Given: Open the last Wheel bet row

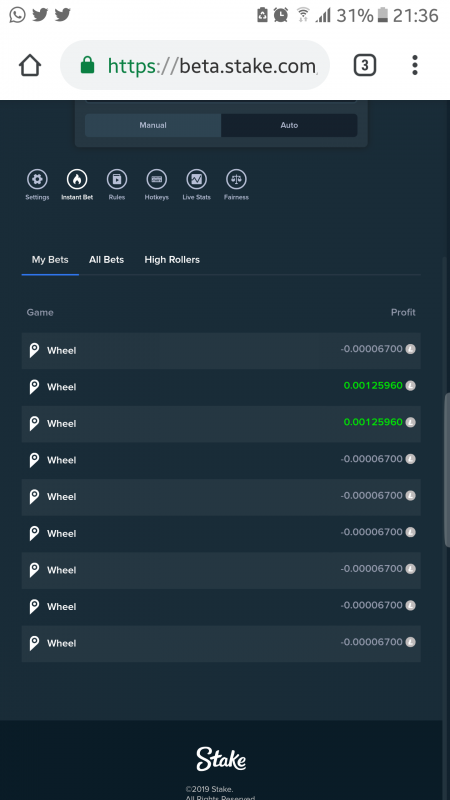Looking at the screenshot, I should point(221,643).
